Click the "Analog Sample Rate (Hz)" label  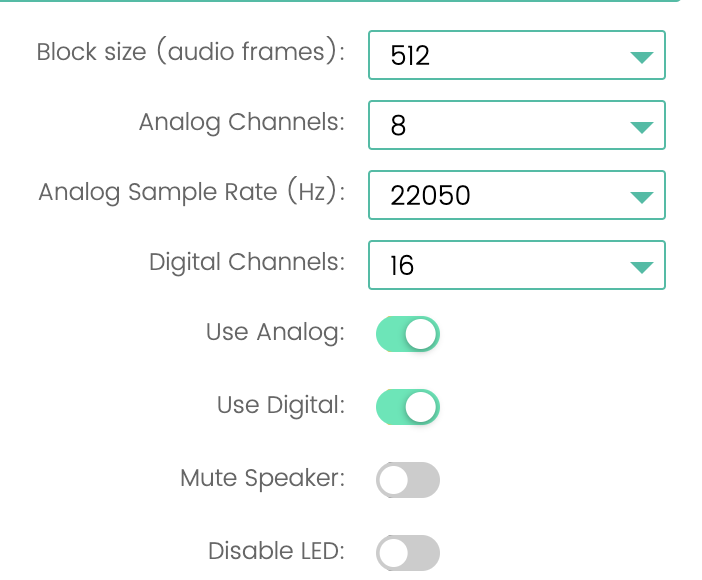pos(191,192)
